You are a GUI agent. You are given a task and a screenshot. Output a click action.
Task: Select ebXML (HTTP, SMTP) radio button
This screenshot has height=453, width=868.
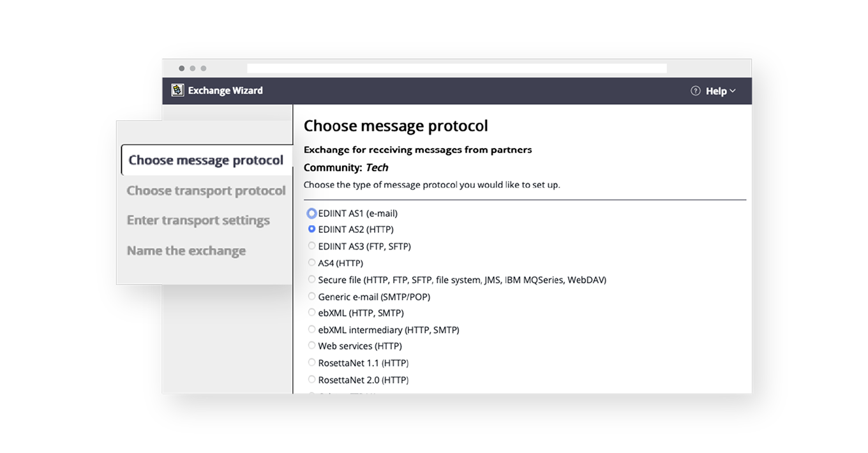point(311,313)
